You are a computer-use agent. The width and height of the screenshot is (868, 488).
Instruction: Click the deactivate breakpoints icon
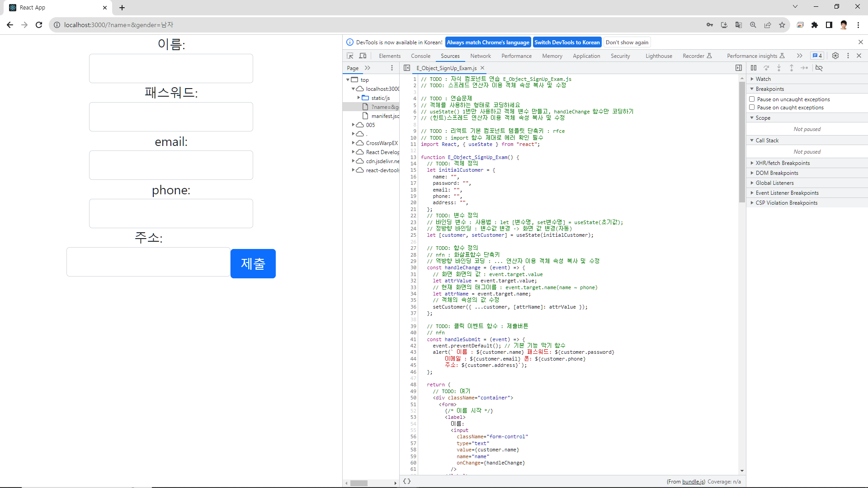pyautogui.click(x=819, y=68)
